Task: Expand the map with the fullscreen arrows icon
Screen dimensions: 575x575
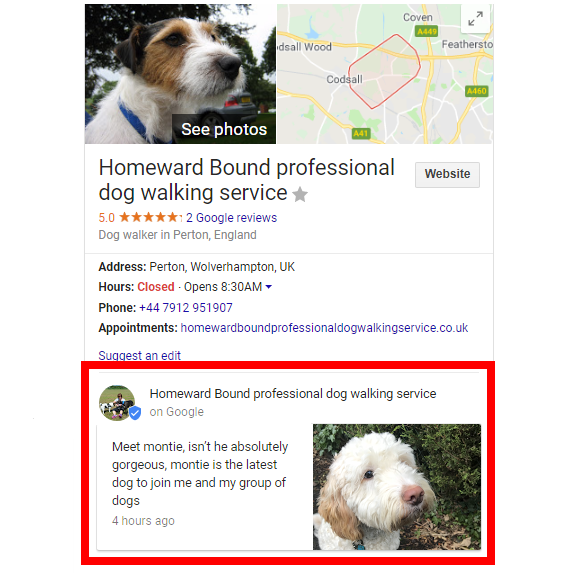Action: [476, 19]
